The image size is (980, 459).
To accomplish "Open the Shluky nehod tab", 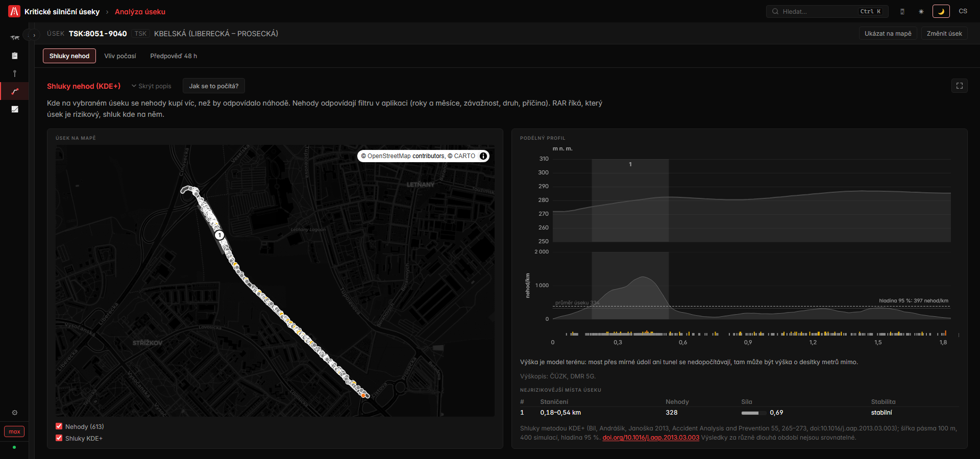I will pos(69,56).
